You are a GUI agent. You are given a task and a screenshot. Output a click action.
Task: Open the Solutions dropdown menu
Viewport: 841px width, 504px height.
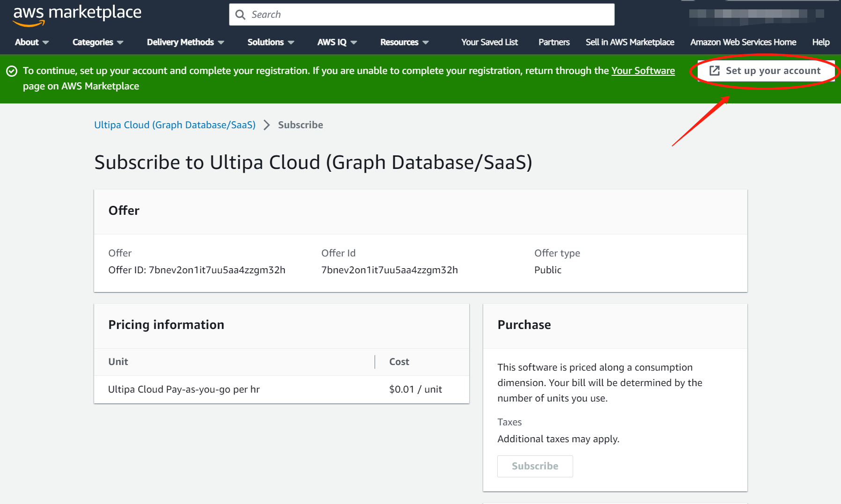(271, 42)
